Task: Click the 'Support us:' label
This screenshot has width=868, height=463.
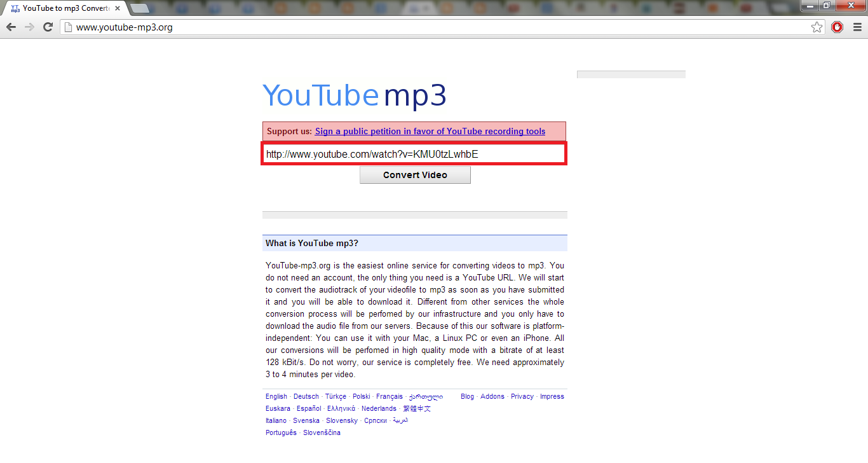Action: point(289,132)
